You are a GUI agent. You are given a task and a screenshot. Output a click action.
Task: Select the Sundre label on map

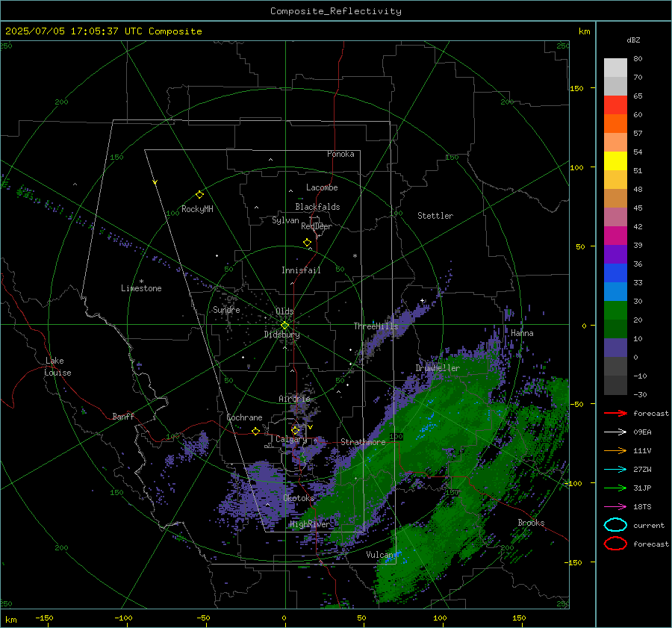226,309
